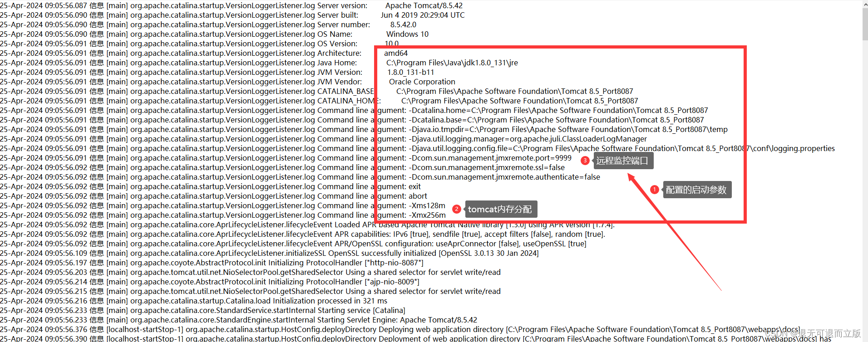Click the '09:05:56.087' timestamp on the first line
The width and height of the screenshot is (868, 342).
pyautogui.click(x=66, y=5)
